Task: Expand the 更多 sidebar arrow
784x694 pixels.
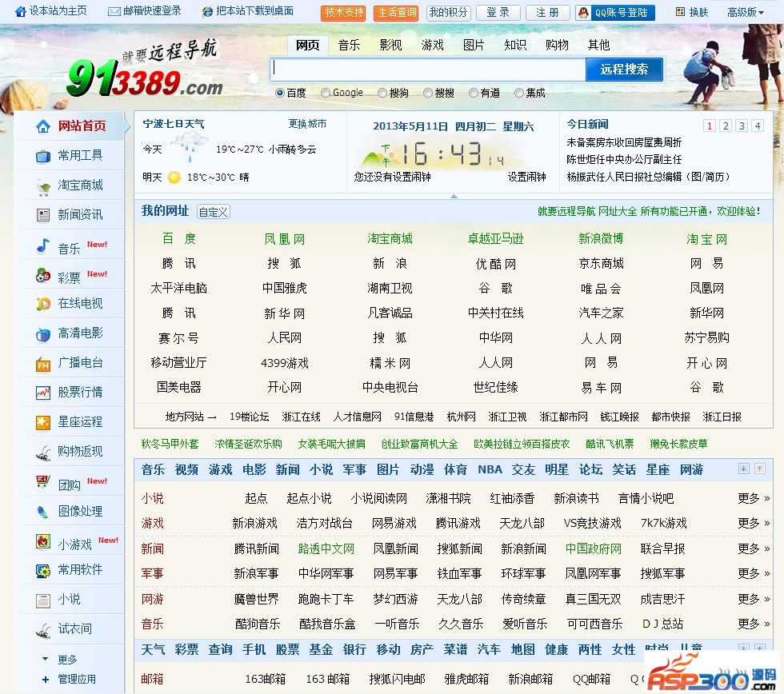Action: 46,659
